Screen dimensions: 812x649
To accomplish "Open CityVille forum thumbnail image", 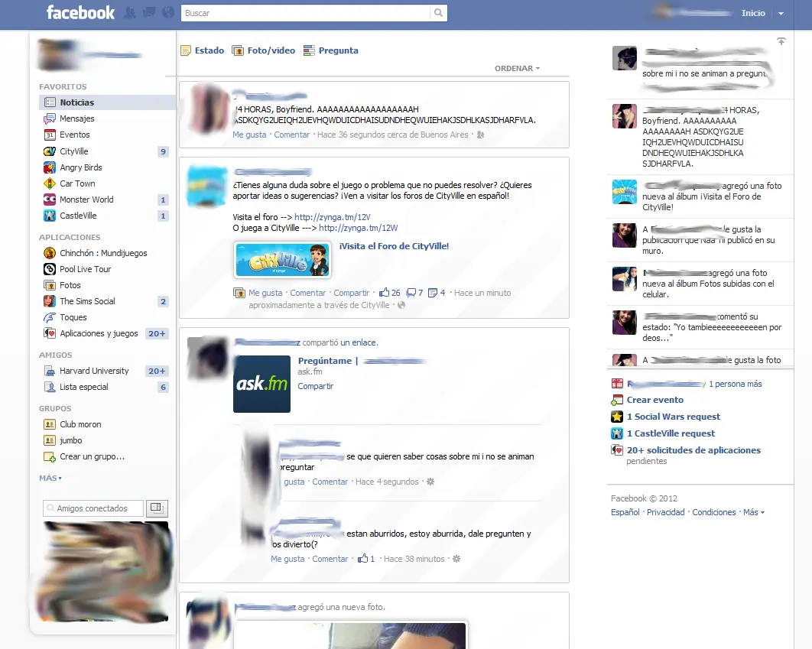I will [282, 260].
